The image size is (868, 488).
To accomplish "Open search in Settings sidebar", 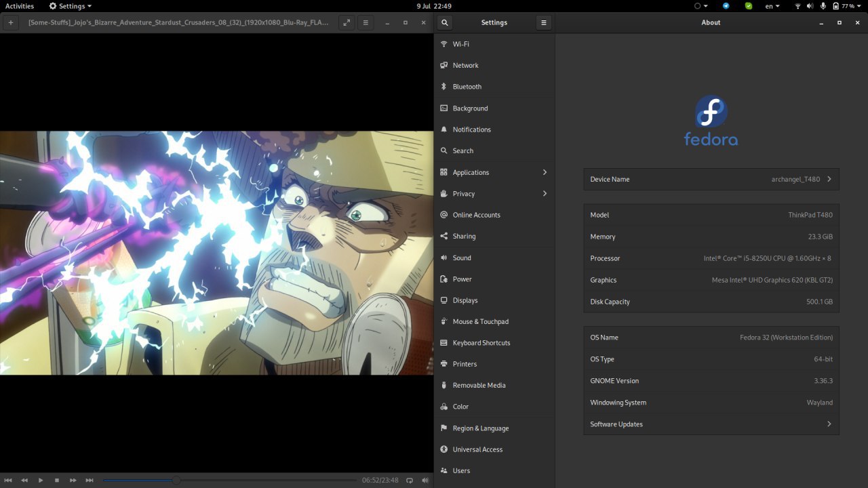I will [445, 22].
